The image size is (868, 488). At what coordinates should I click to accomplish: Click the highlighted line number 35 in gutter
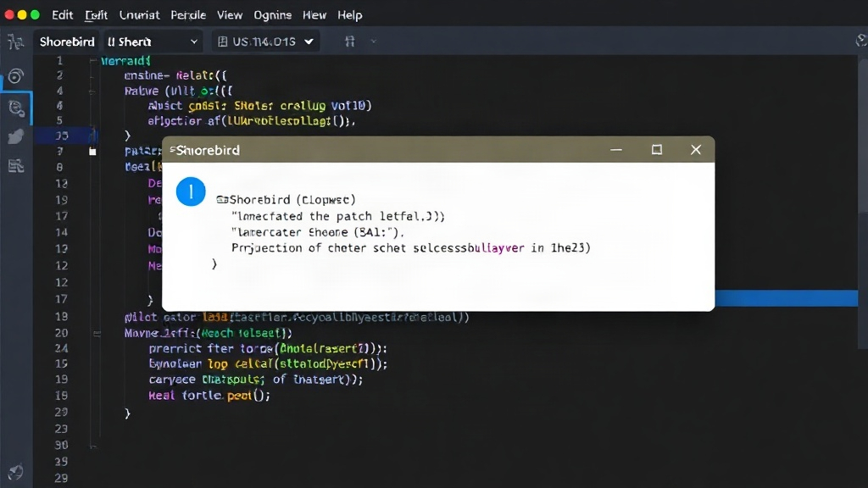(62, 136)
